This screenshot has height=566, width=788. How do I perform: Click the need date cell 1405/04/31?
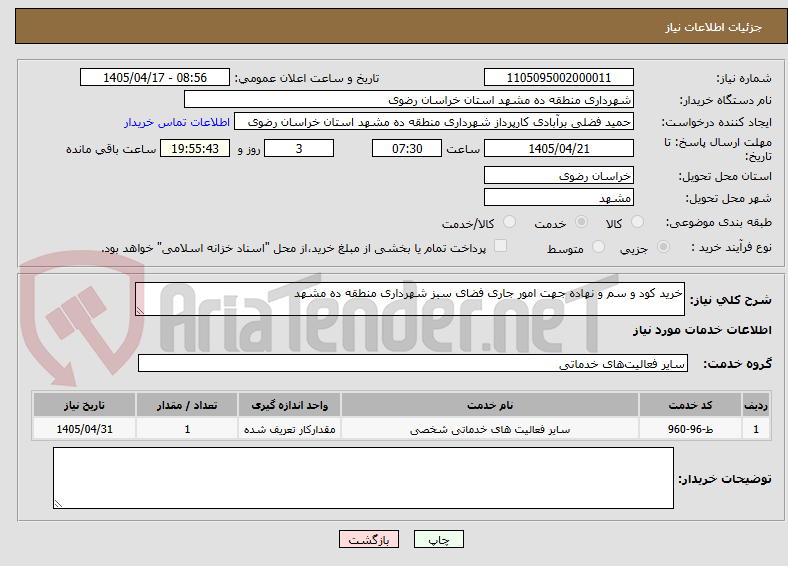pyautogui.click(x=84, y=429)
